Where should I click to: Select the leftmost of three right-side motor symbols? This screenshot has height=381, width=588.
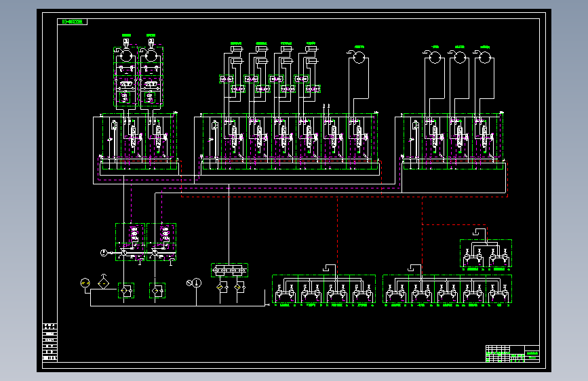[x=434, y=57]
